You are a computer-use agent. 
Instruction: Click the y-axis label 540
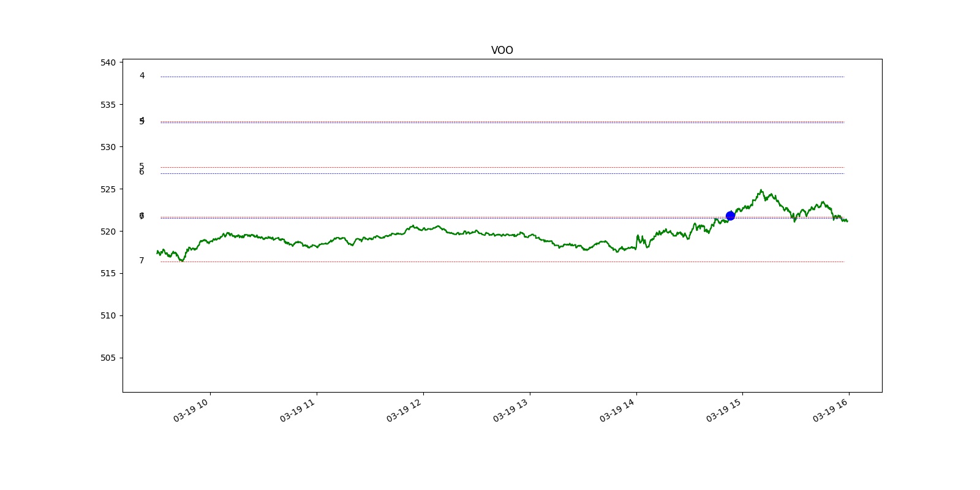[x=108, y=62]
